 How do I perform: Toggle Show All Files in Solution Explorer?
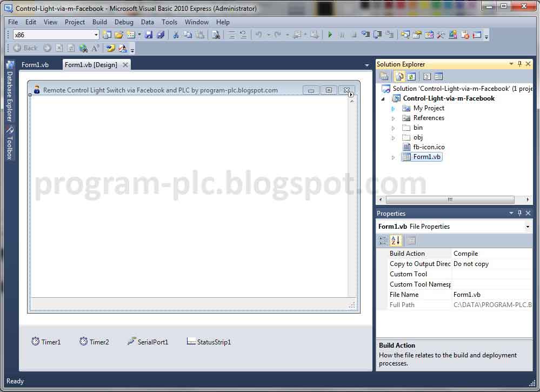tap(399, 76)
